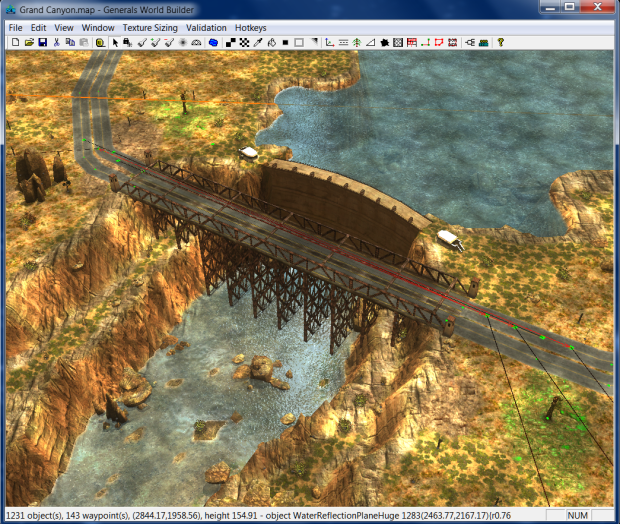
Task: Select the height brush tool
Action: (x=142, y=42)
